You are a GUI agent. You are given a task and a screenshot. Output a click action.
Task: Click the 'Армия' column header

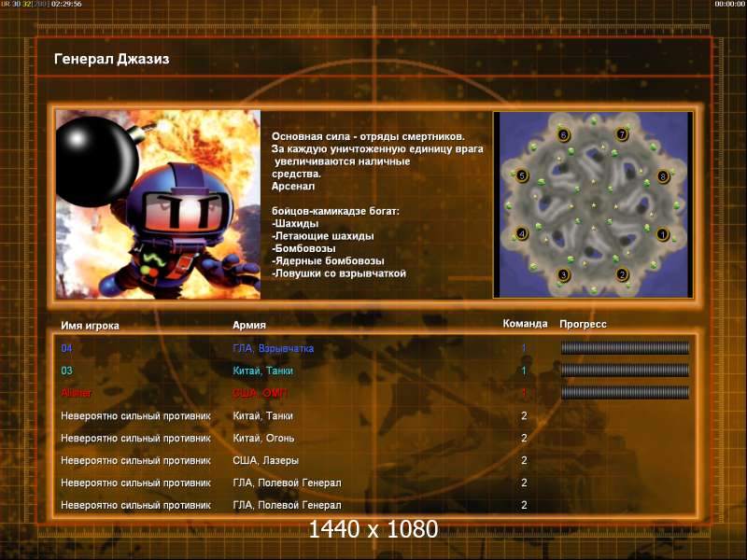pyautogui.click(x=249, y=325)
